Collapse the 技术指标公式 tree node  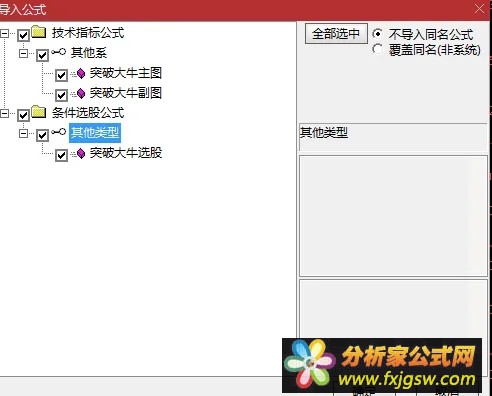pos(4,33)
